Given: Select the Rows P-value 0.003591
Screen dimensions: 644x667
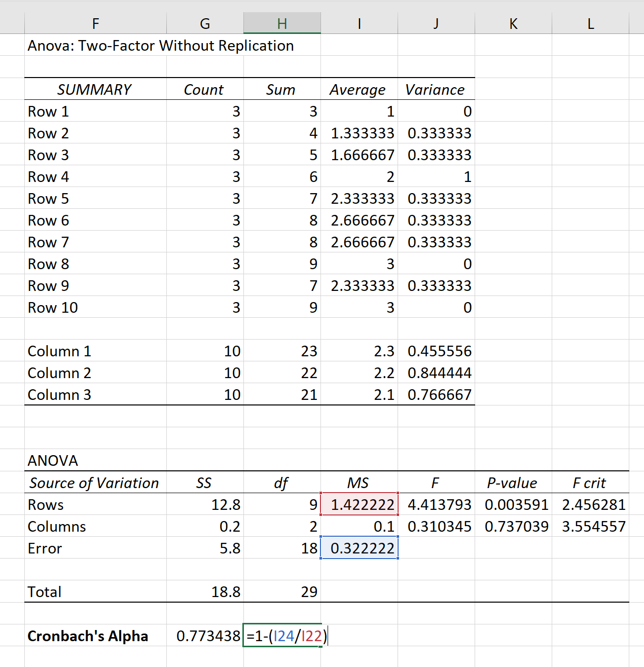Looking at the screenshot, I should pyautogui.click(x=517, y=504).
